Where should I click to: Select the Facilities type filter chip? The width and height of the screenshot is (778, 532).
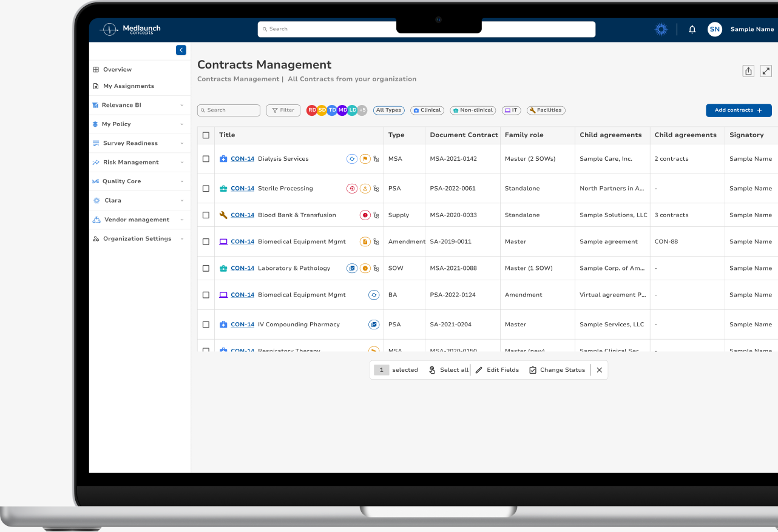(x=546, y=110)
